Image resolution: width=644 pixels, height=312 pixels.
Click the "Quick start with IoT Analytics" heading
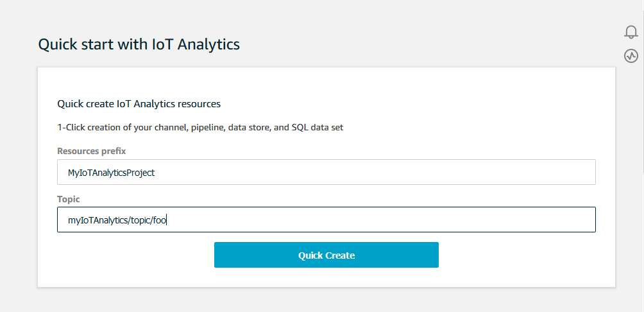pos(139,44)
